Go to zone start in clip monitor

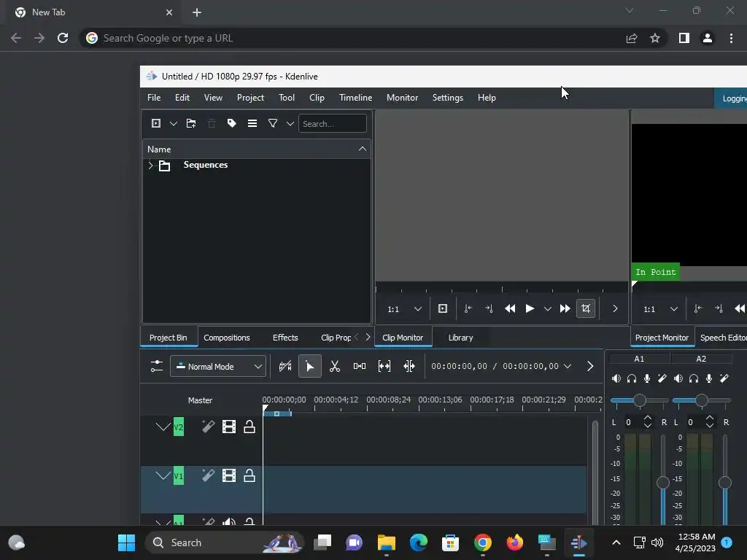(468, 308)
